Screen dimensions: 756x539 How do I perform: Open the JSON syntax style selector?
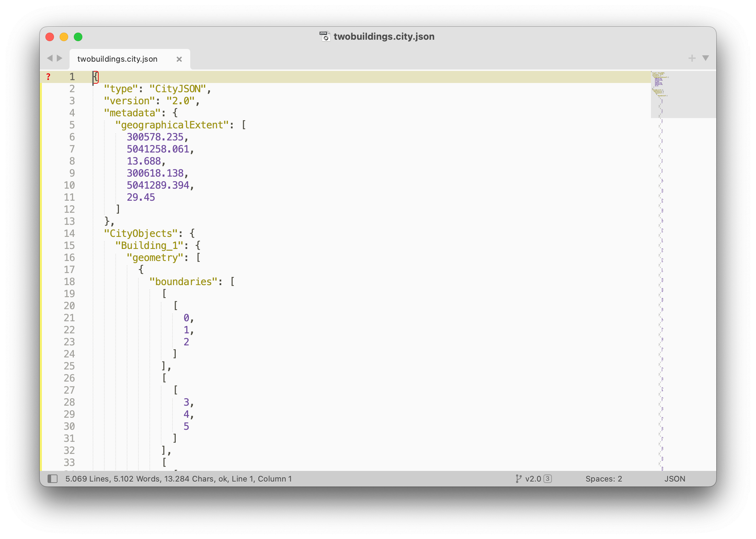pyautogui.click(x=674, y=479)
